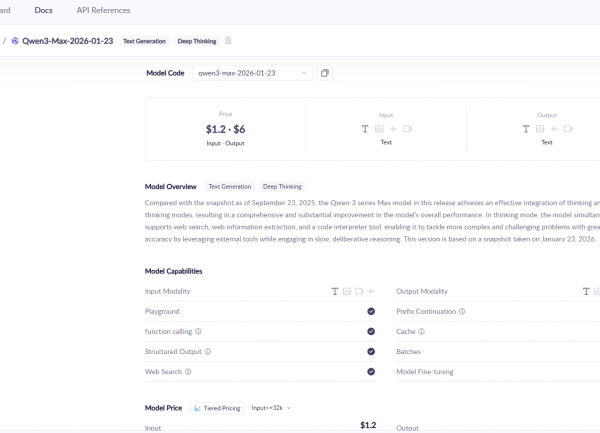The width and height of the screenshot is (600, 433).
Task: Click the Model Price heading
Action: pyautogui.click(x=163, y=408)
